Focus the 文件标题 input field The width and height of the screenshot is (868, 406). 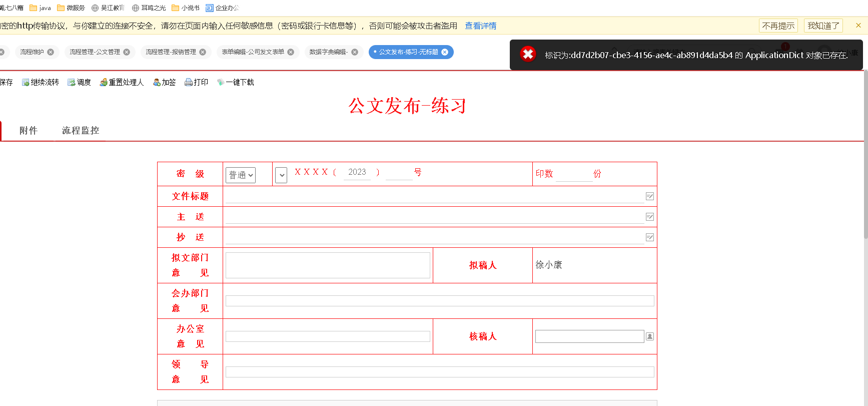tap(434, 197)
